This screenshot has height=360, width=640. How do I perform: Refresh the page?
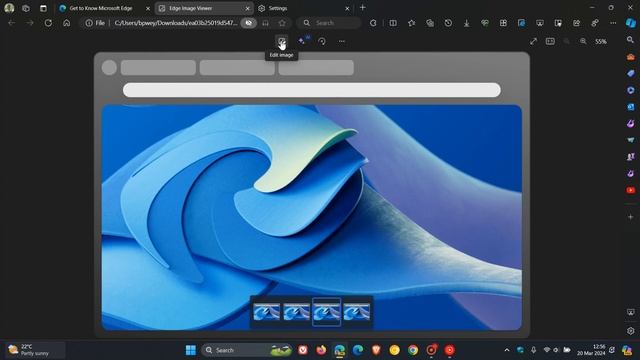(x=48, y=23)
